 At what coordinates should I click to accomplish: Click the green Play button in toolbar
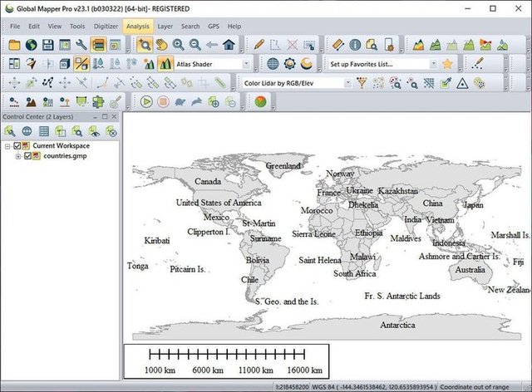tap(145, 101)
